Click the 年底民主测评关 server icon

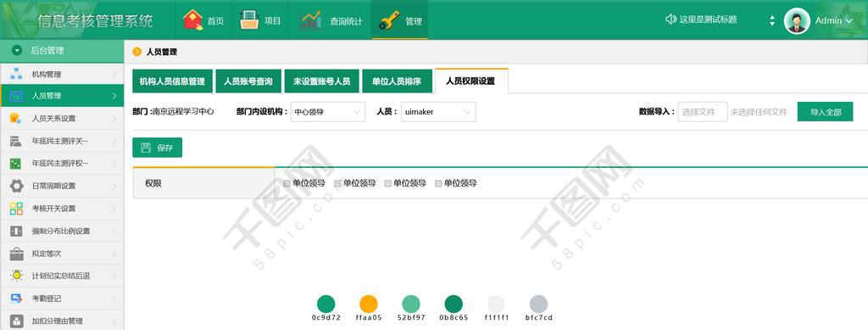[16, 141]
